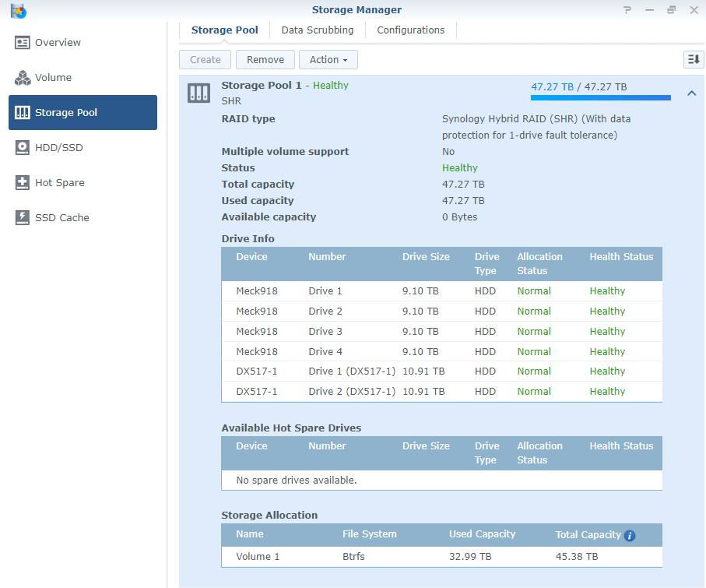The image size is (706, 588).
Task: Click the HDD/SSD drive icon
Action: coord(22,147)
